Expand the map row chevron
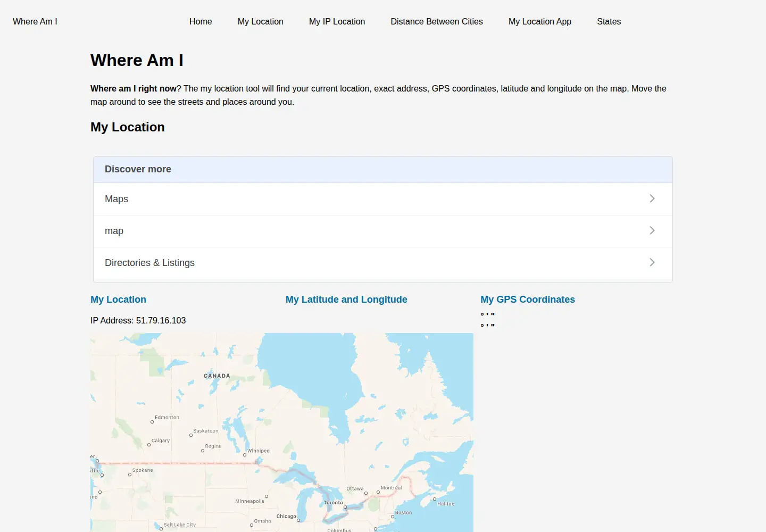This screenshot has height=532, width=766. [x=652, y=230]
